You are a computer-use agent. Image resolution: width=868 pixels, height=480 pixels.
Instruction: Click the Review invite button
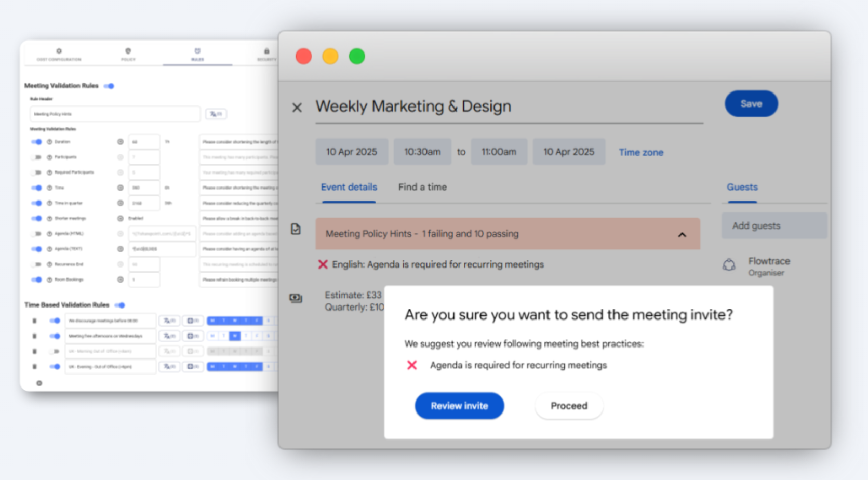459,406
